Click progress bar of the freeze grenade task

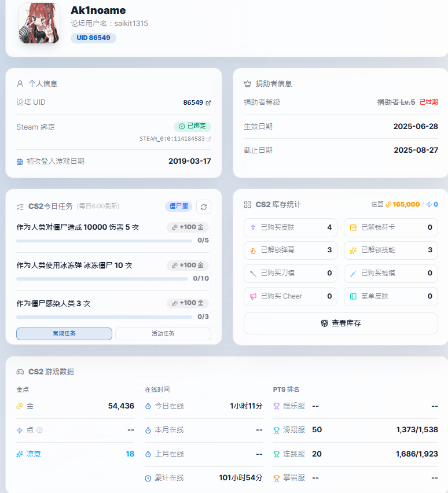tap(102, 279)
